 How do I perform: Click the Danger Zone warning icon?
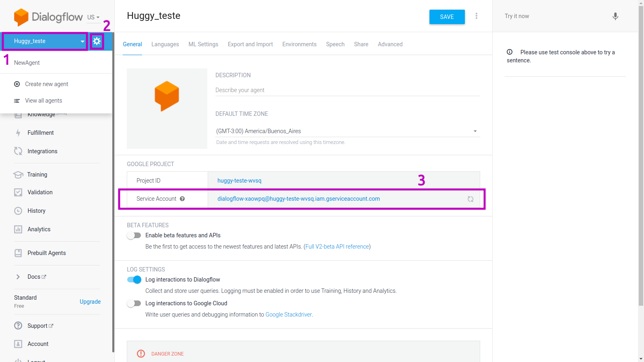pyautogui.click(x=141, y=354)
